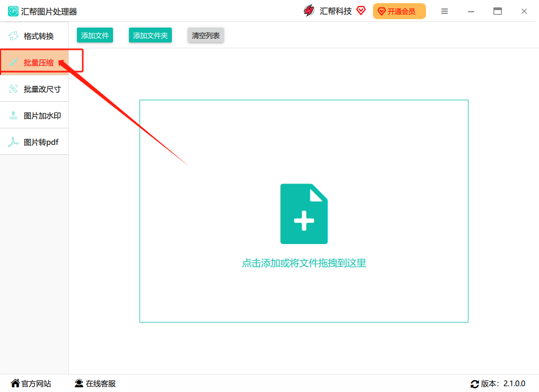Click the 图片加水印 stamp icon

click(13, 116)
